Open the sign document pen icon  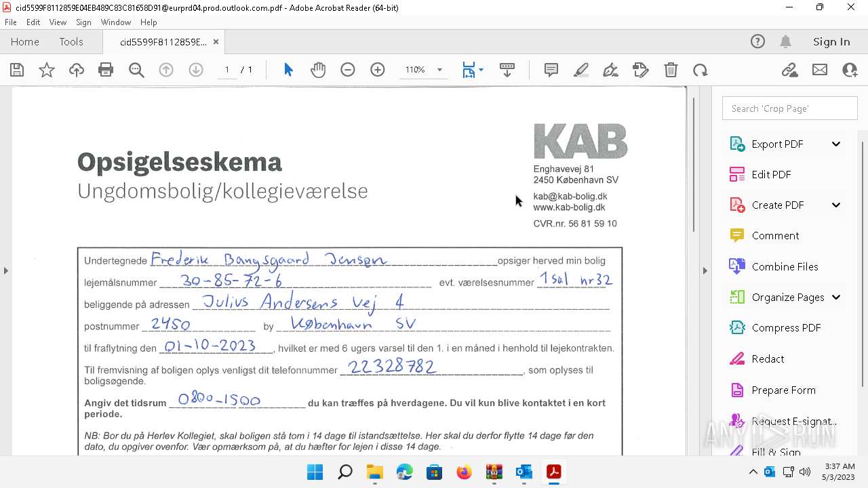click(x=611, y=70)
